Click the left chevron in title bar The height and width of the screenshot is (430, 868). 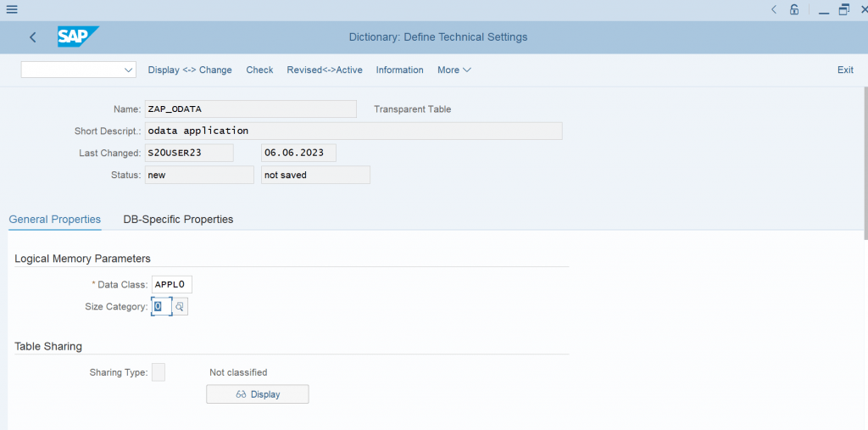coord(774,9)
